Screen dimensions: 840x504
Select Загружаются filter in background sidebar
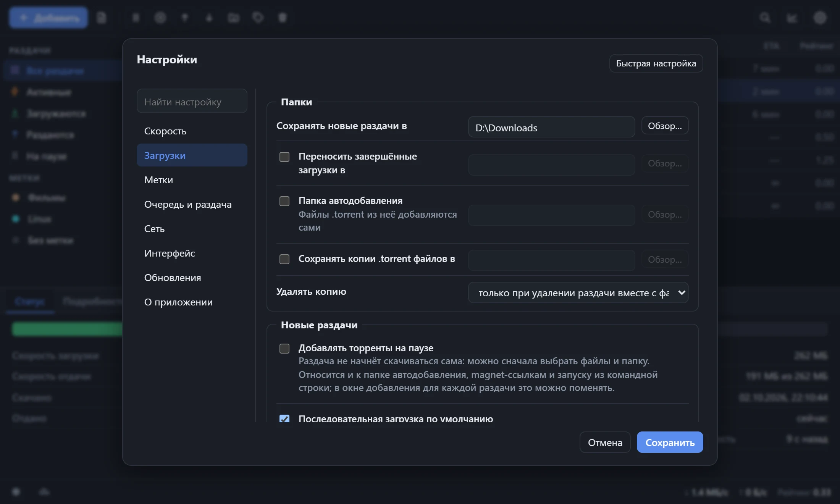(x=63, y=113)
